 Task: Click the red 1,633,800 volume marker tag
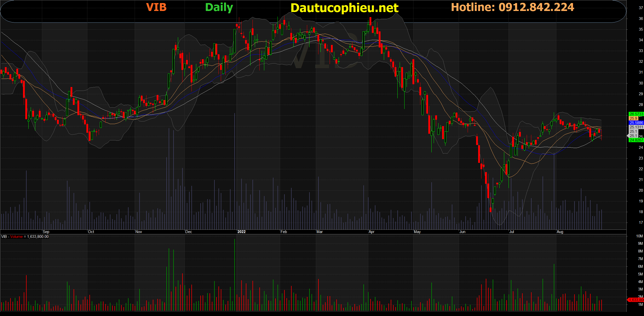click(636, 300)
